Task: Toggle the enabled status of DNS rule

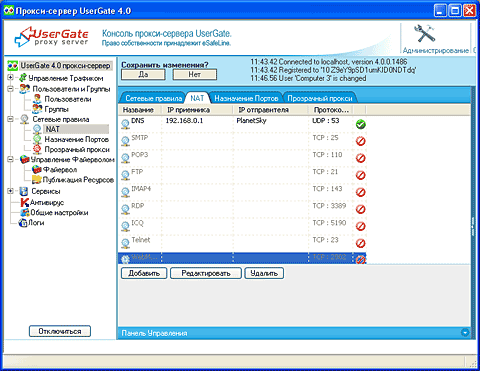Action: (x=360, y=124)
